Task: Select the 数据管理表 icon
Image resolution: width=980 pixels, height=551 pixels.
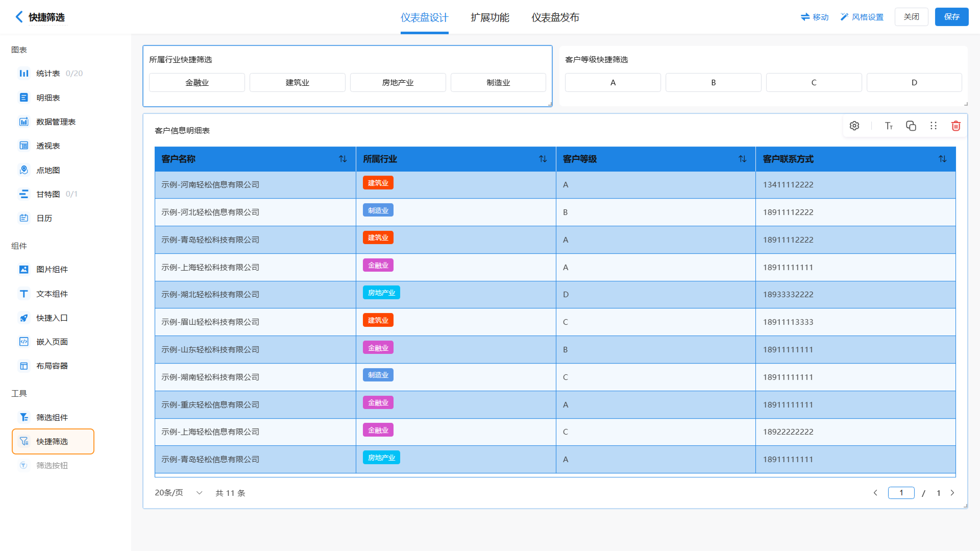Action: (23, 121)
